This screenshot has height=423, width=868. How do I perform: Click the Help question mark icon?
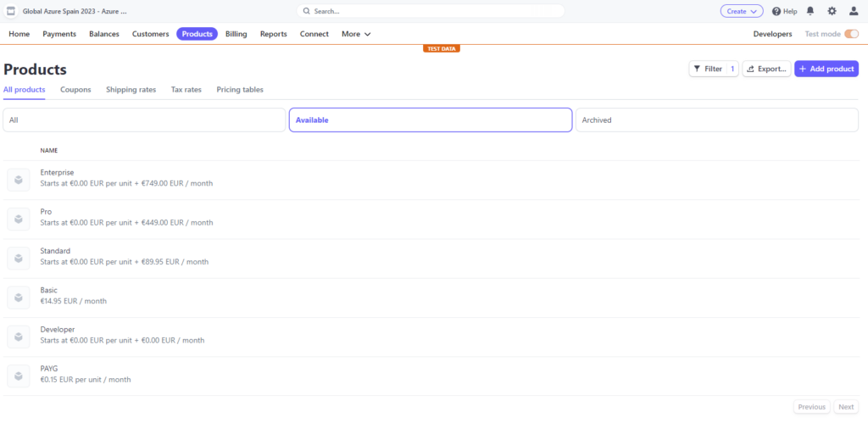[776, 11]
